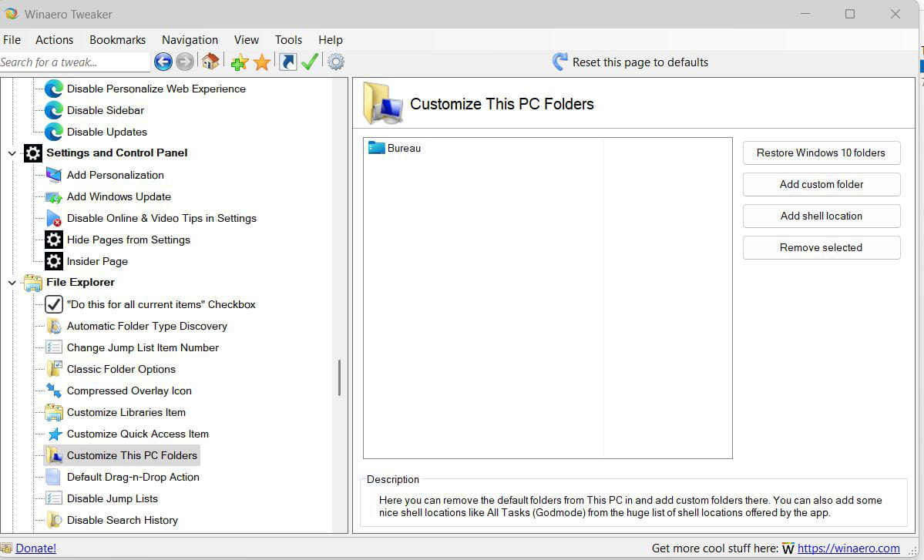Click the Customize Quick Access Item star icon
This screenshot has height=560, width=924.
(54, 434)
